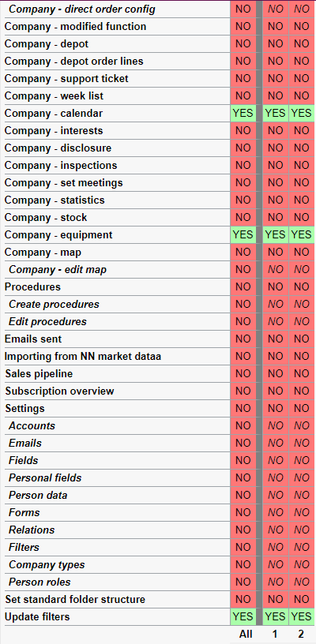Image resolution: width=316 pixels, height=644 pixels.
Task: Toggle Company - week list NO in column 1
Action: (276, 96)
